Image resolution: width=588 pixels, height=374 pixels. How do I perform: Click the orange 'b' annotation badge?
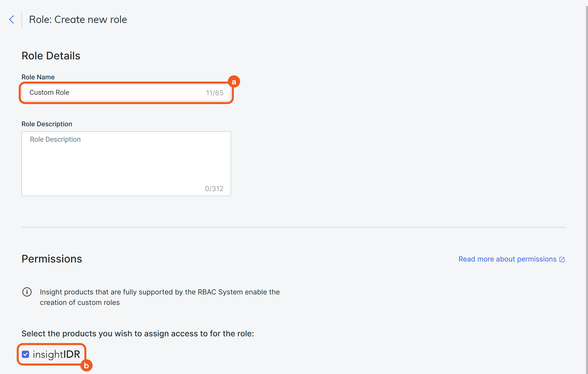(x=86, y=366)
